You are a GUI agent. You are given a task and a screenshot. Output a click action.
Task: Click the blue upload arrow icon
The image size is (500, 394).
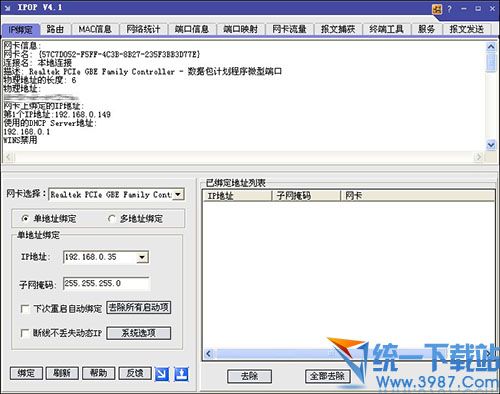click(x=181, y=374)
